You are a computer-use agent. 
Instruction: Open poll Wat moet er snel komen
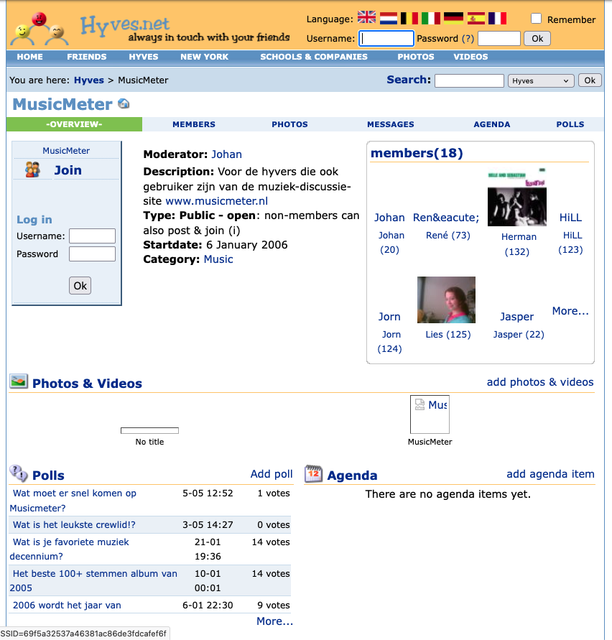click(x=73, y=500)
